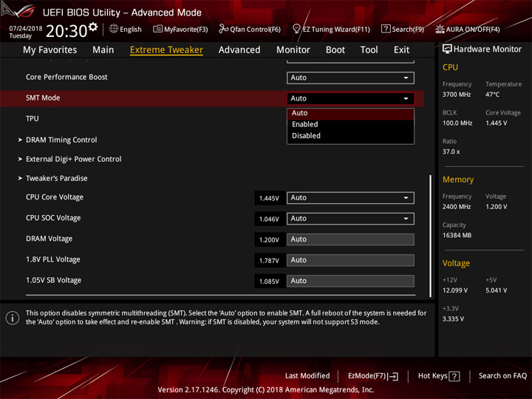Click Ratio 37.0 x reading
Image resolution: width=532 pixels, height=399 pixels.
coord(451,151)
